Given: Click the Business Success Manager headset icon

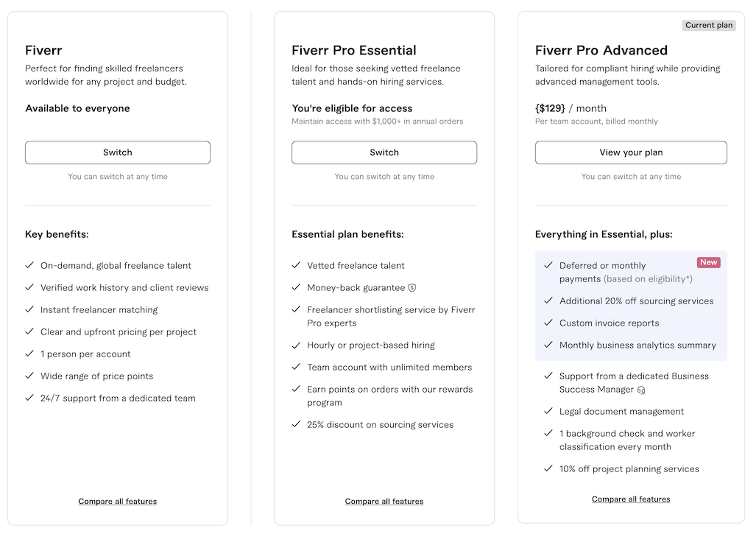Looking at the screenshot, I should [641, 390].
